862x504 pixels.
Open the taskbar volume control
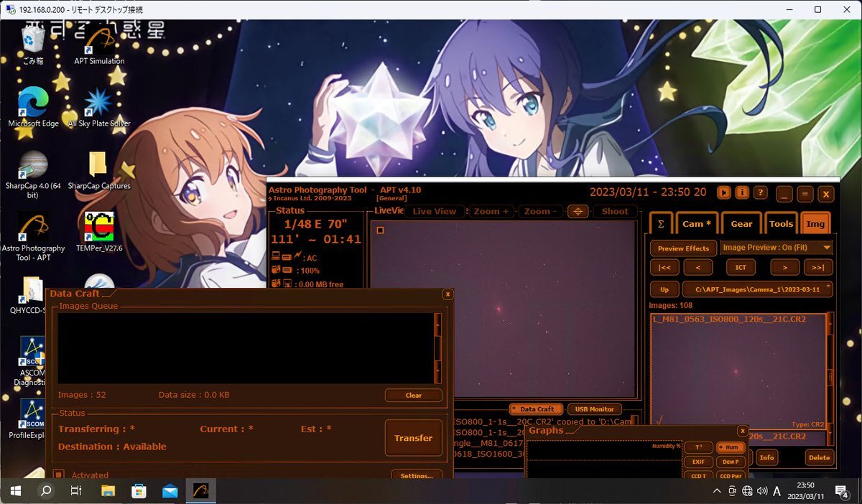[x=762, y=491]
